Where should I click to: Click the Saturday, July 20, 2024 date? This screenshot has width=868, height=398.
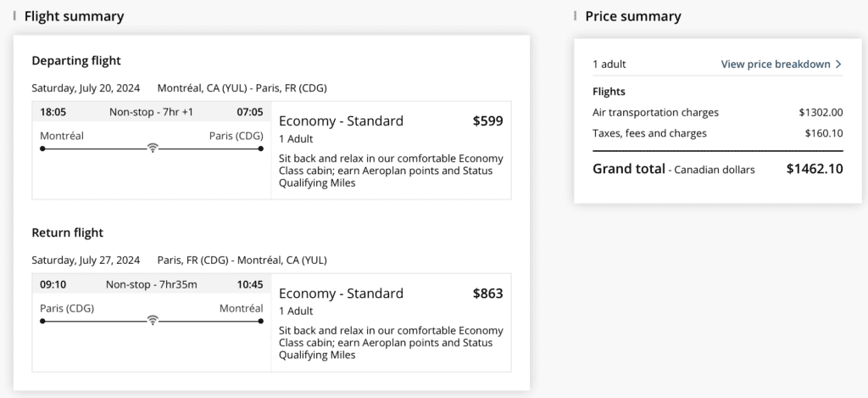tap(86, 87)
